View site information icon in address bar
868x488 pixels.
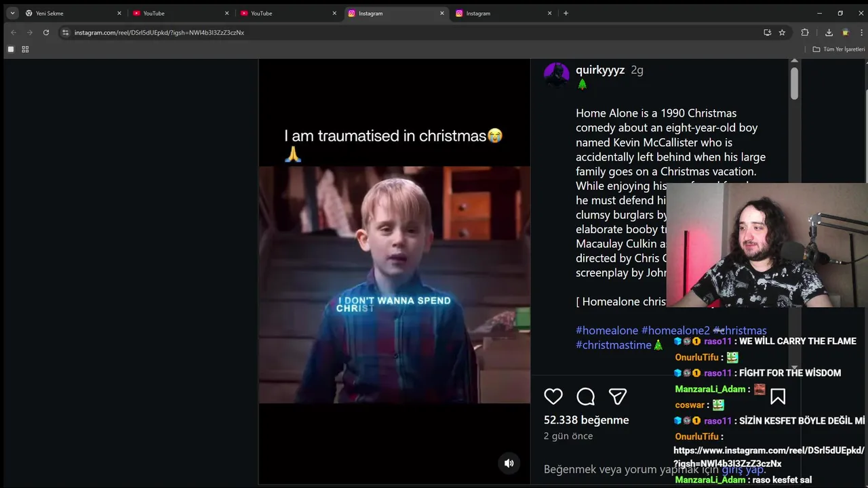pos(65,32)
